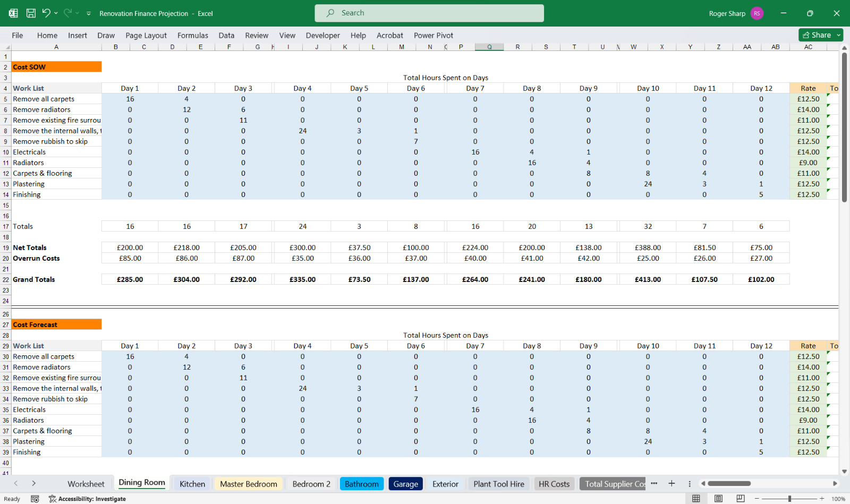Image resolution: width=850 pixels, height=504 pixels.
Task: Click Accessibility: Investigate in status bar
Action: 88,499
